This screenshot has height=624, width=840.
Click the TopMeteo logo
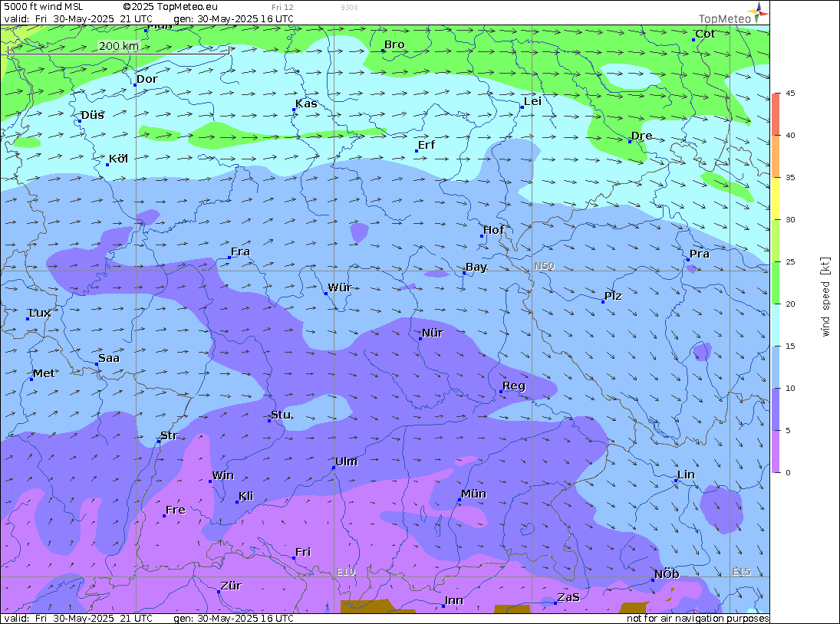(733, 14)
